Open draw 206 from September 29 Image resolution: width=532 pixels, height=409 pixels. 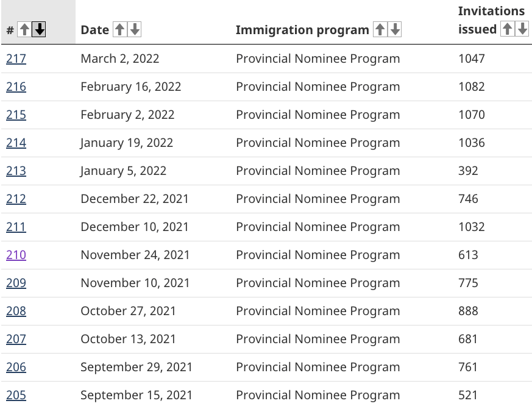pos(16,367)
